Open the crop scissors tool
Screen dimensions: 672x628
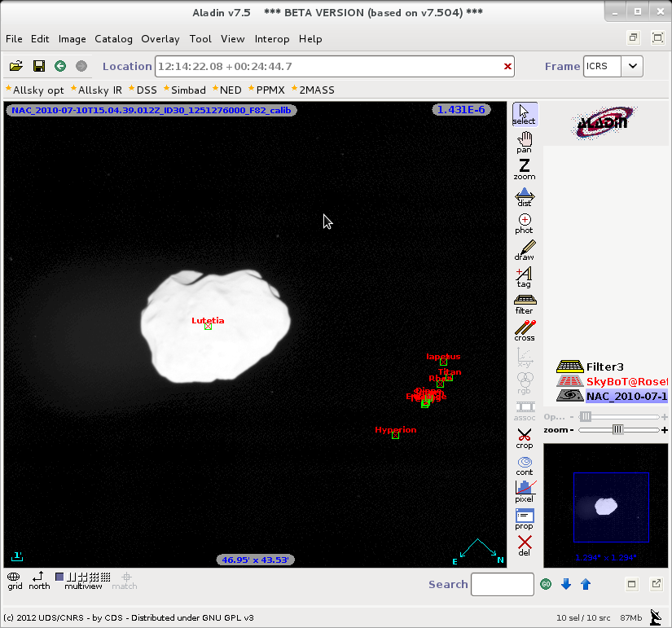[x=525, y=438]
